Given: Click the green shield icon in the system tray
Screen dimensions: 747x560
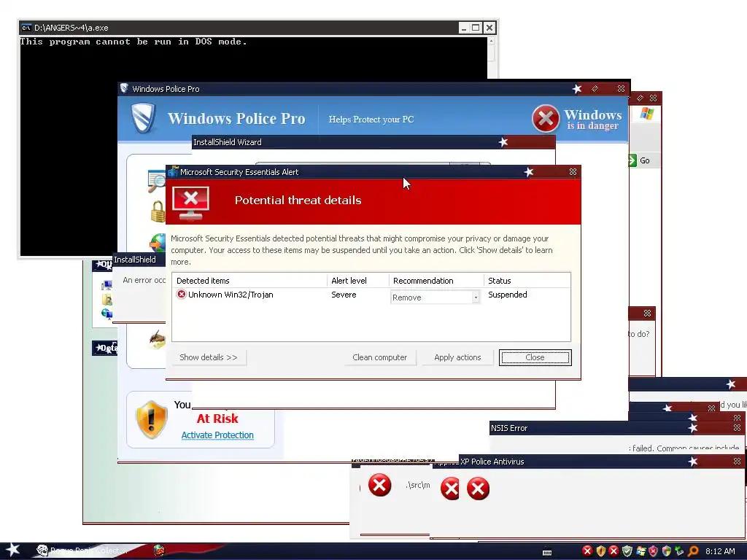Looking at the screenshot, I should click(x=627, y=551).
